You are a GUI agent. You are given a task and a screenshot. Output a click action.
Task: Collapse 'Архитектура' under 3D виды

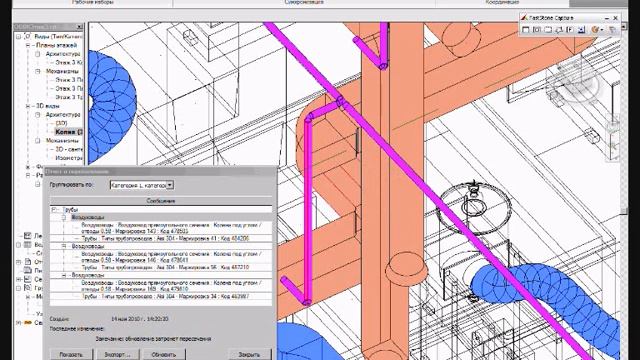(x=38, y=115)
